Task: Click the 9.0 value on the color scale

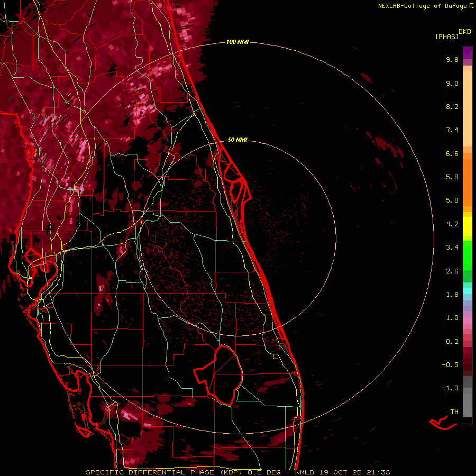Action: tap(452, 83)
